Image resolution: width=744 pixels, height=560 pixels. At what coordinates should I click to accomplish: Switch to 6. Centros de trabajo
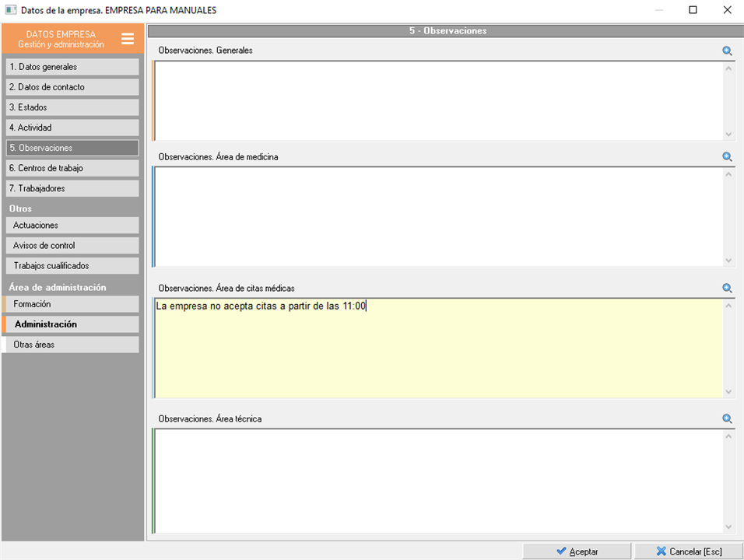[x=72, y=168]
